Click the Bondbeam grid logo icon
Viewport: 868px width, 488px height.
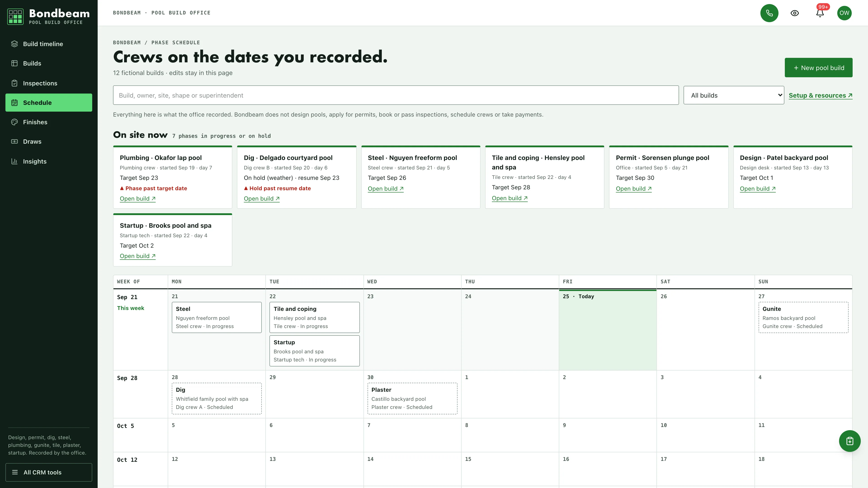click(x=15, y=16)
